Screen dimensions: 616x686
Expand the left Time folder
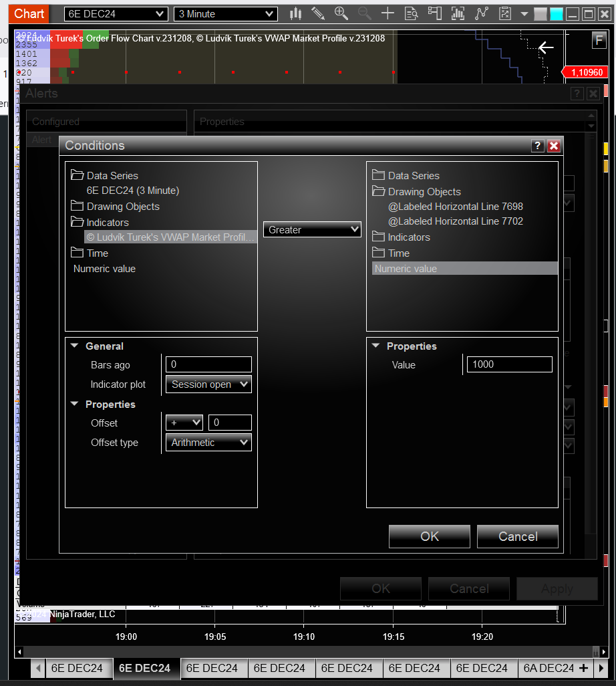coord(78,253)
